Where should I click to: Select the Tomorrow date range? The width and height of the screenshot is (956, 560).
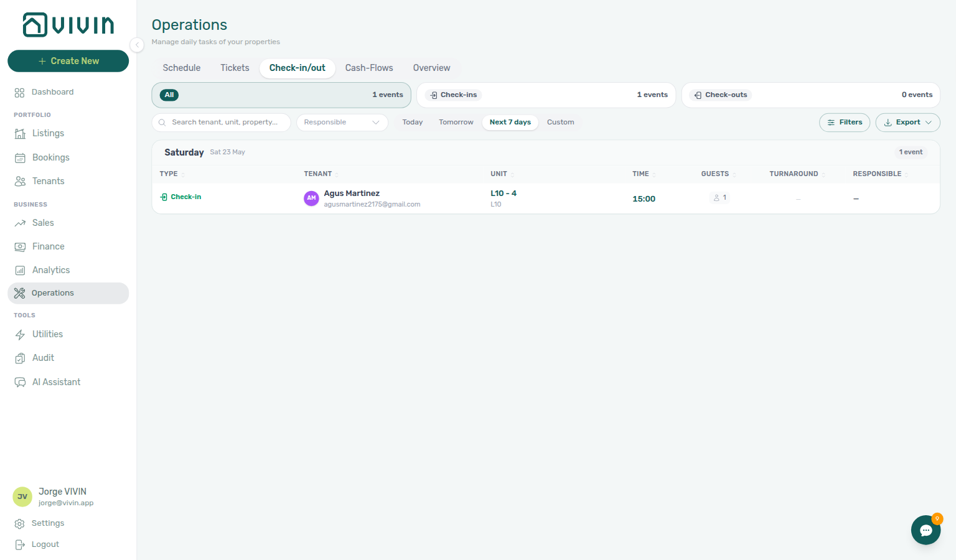(x=456, y=123)
